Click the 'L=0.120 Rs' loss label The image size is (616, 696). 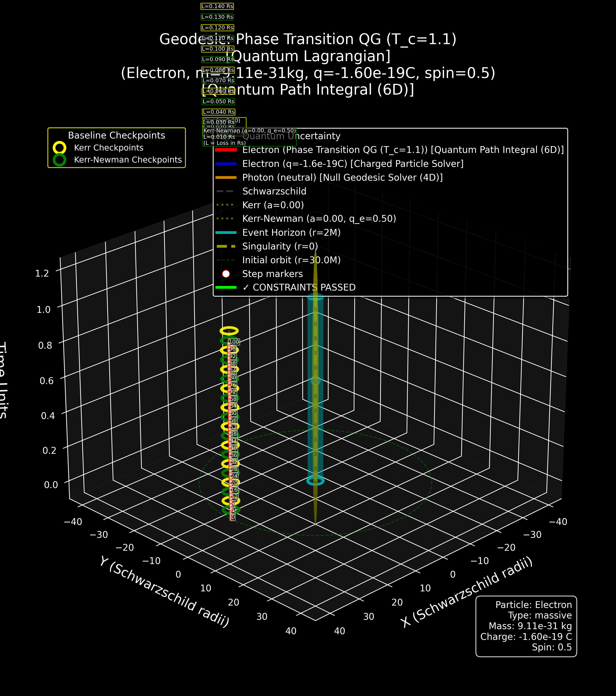click(217, 28)
